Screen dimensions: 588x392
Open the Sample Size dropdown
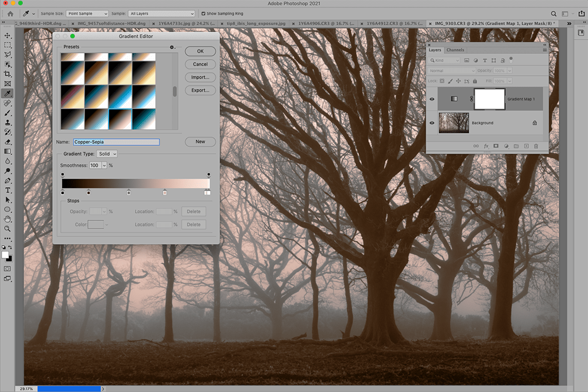pos(87,14)
